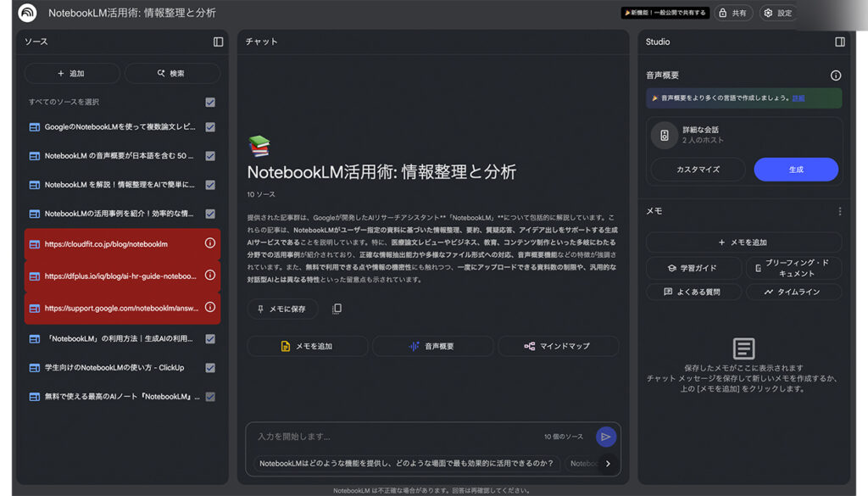Uncheck GoogleのNotebookLMを使って source checkbox
Screen dimensions: 868x496
(210, 127)
